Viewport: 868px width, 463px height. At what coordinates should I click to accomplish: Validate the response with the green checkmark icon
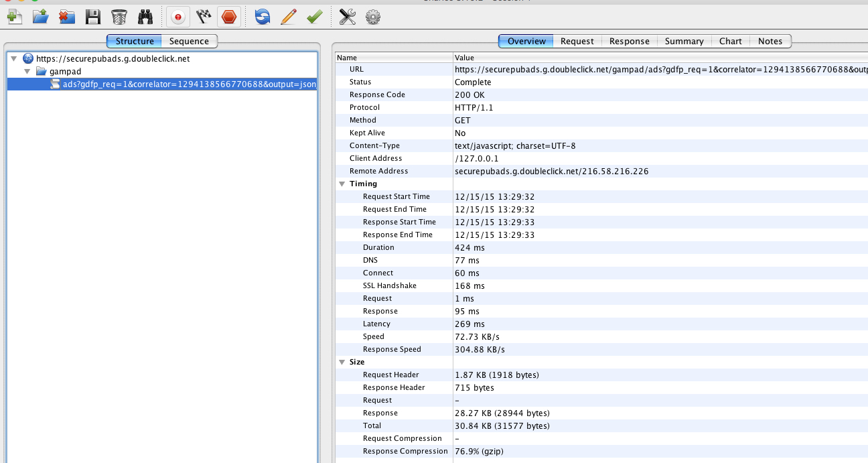315,17
